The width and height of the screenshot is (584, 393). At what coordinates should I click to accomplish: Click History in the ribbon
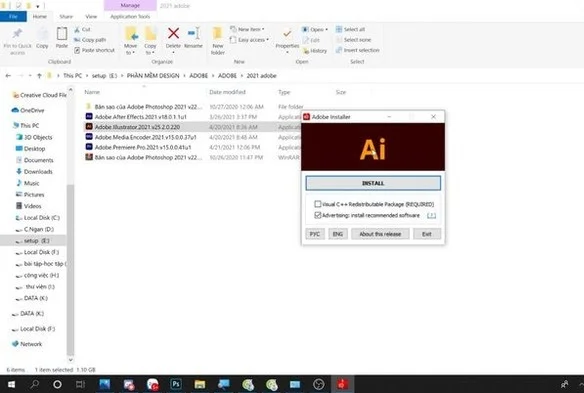(315, 51)
